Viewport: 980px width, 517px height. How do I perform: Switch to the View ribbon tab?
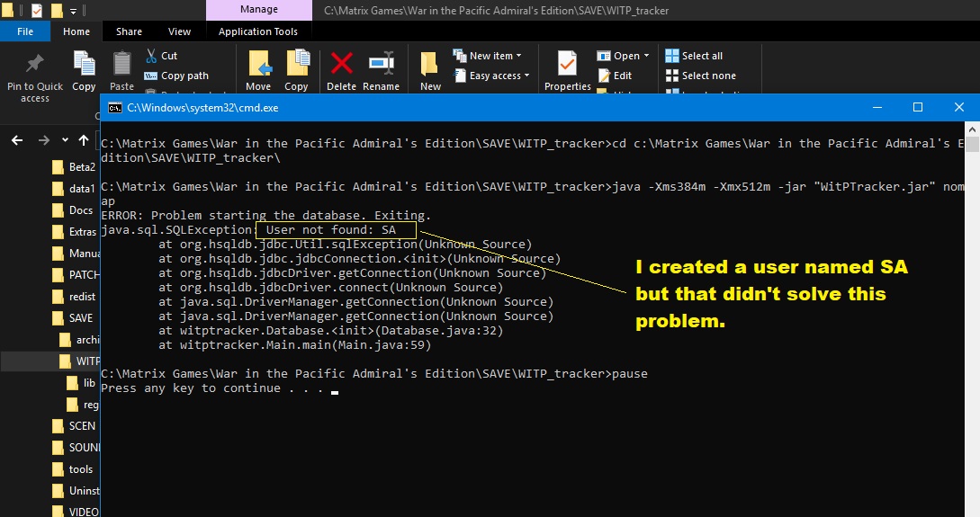[x=179, y=31]
